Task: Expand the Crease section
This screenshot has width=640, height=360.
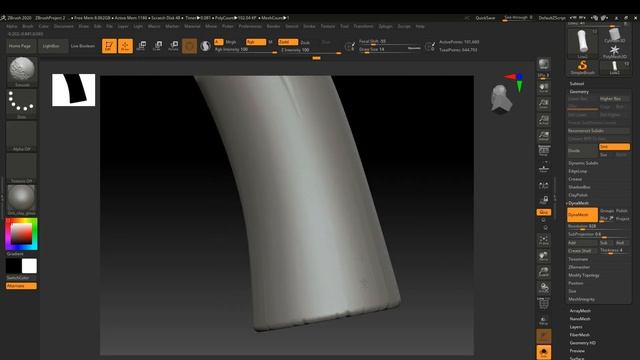Action: click(x=575, y=179)
